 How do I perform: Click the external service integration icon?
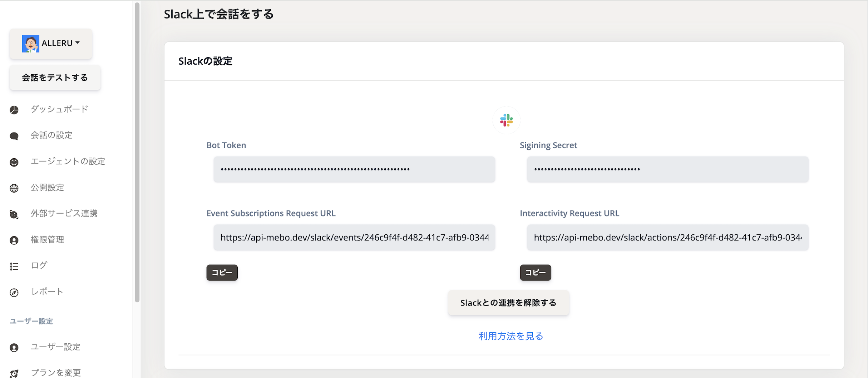pyautogui.click(x=14, y=214)
